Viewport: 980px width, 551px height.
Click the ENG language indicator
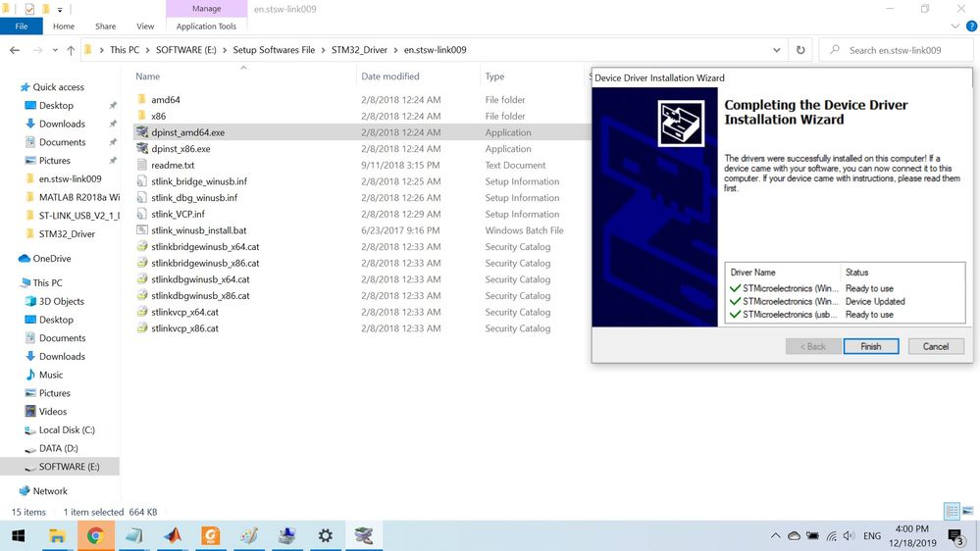(x=872, y=536)
